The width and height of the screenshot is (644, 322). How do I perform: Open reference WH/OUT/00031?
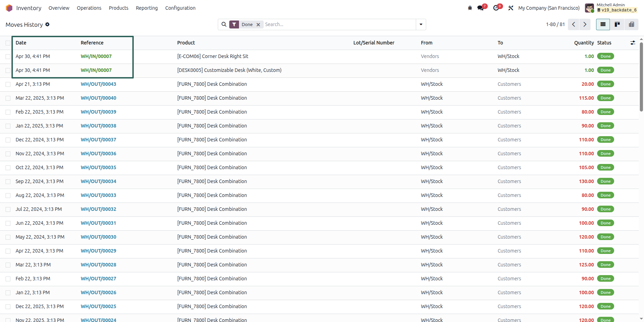99,223
